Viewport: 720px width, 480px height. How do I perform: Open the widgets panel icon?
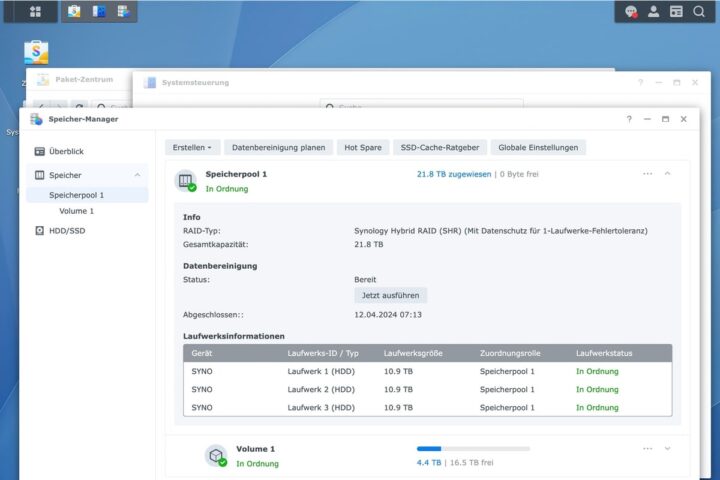677,11
